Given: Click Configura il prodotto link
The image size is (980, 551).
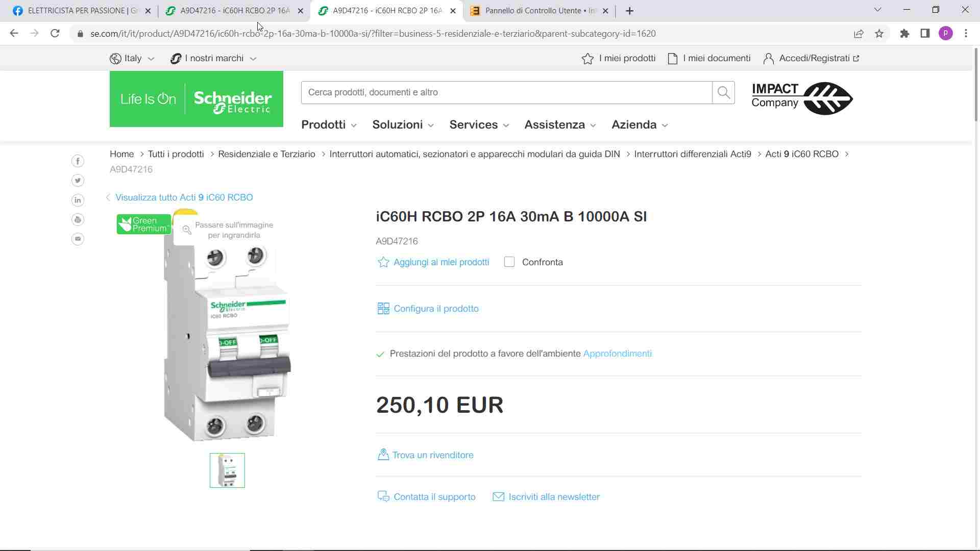Looking at the screenshot, I should coord(435,309).
